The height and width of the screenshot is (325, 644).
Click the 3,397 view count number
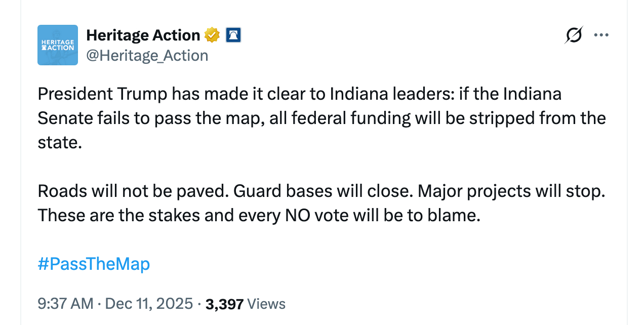(225, 304)
